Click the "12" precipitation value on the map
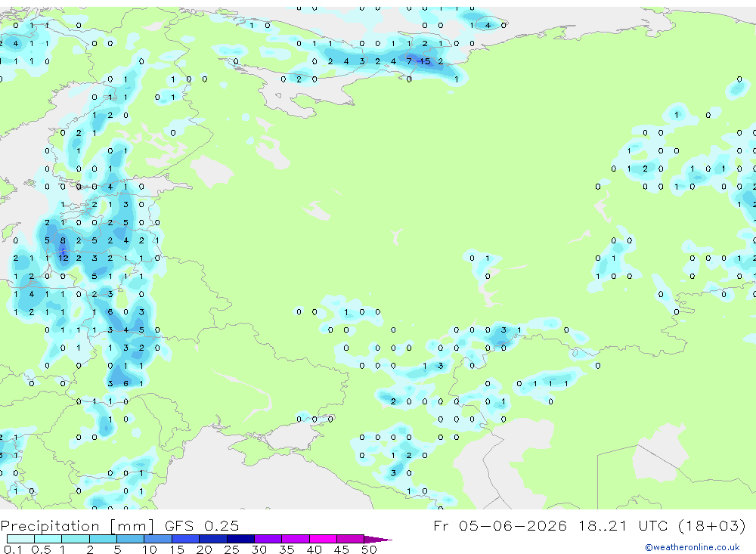756x554 pixels. [x=64, y=258]
